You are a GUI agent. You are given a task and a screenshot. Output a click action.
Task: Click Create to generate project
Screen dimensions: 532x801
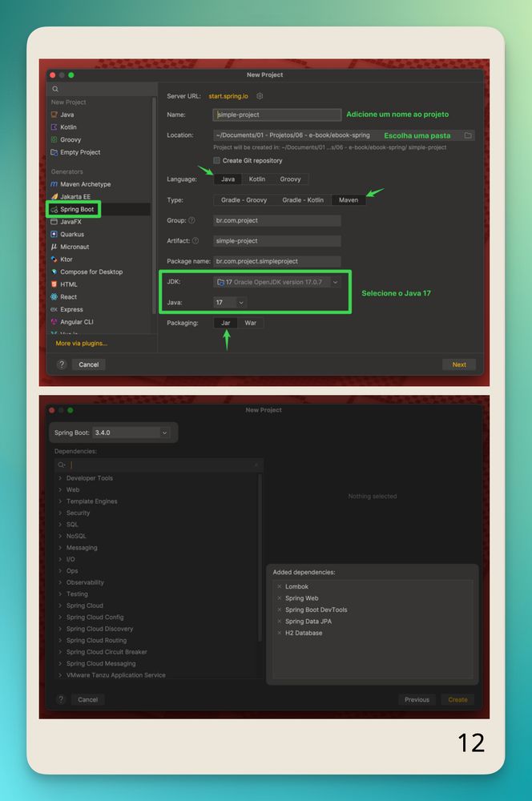pyautogui.click(x=458, y=700)
